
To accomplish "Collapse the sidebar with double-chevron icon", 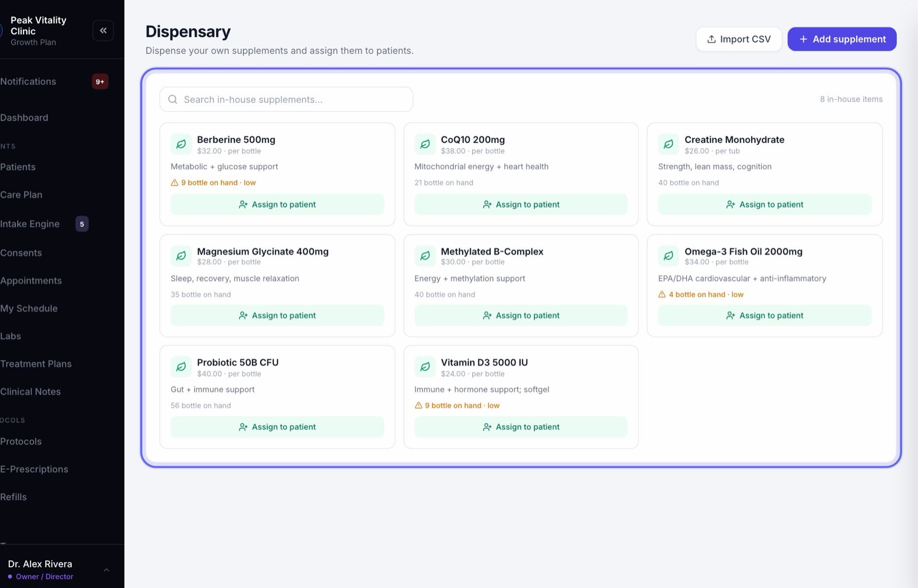I will click(103, 30).
